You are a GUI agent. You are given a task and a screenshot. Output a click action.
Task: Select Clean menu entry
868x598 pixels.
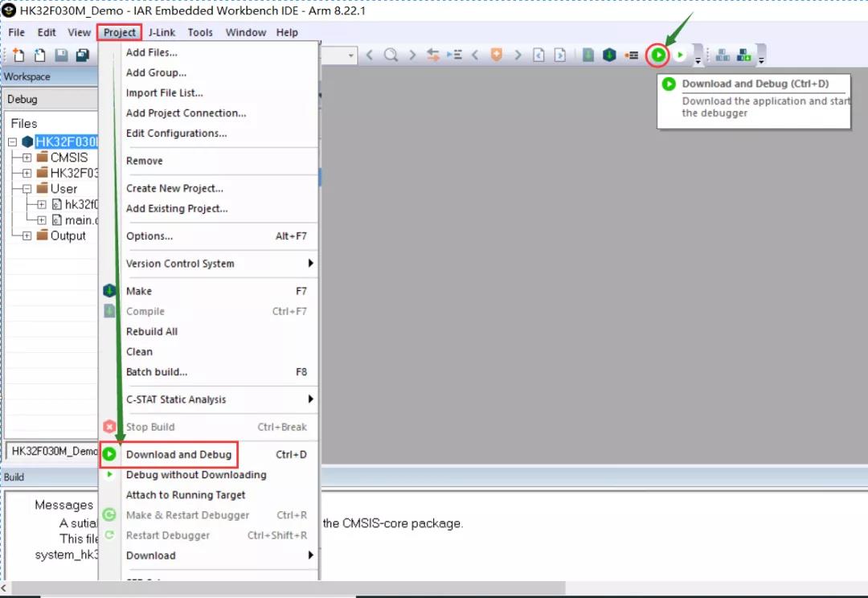tap(209, 351)
